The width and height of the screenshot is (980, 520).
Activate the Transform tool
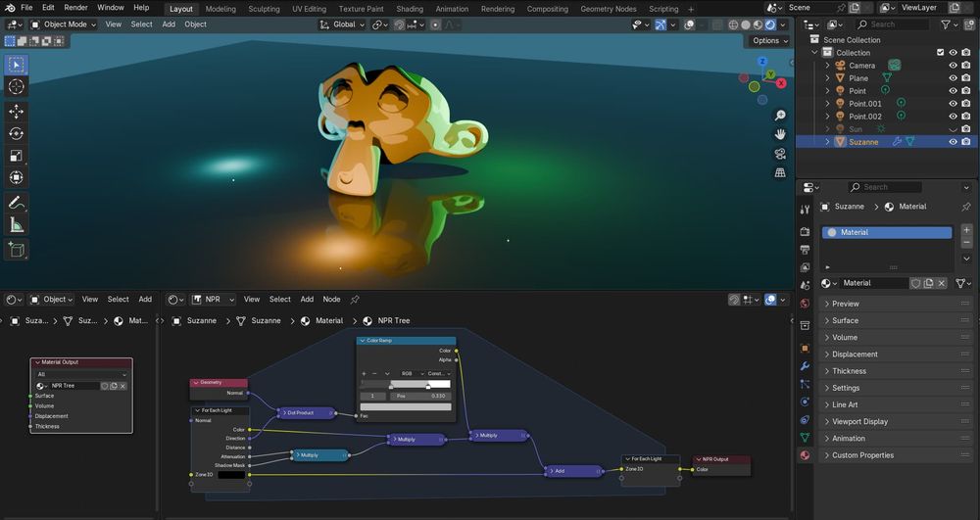pyautogui.click(x=17, y=177)
